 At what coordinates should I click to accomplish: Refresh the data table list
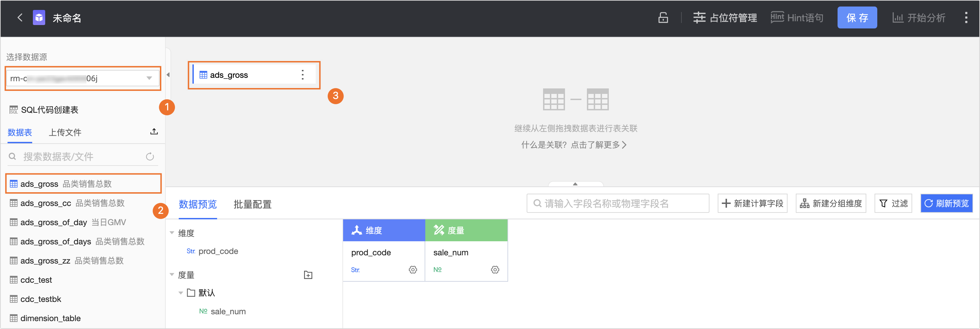coord(150,156)
